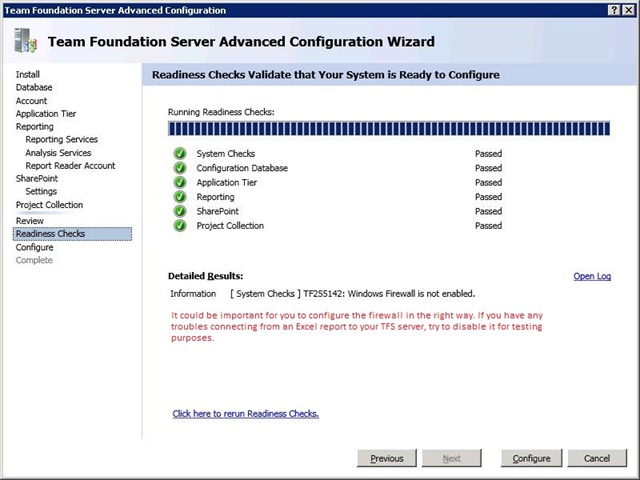The width and height of the screenshot is (640, 480).
Task: Open the Log link
Action: coord(592,276)
